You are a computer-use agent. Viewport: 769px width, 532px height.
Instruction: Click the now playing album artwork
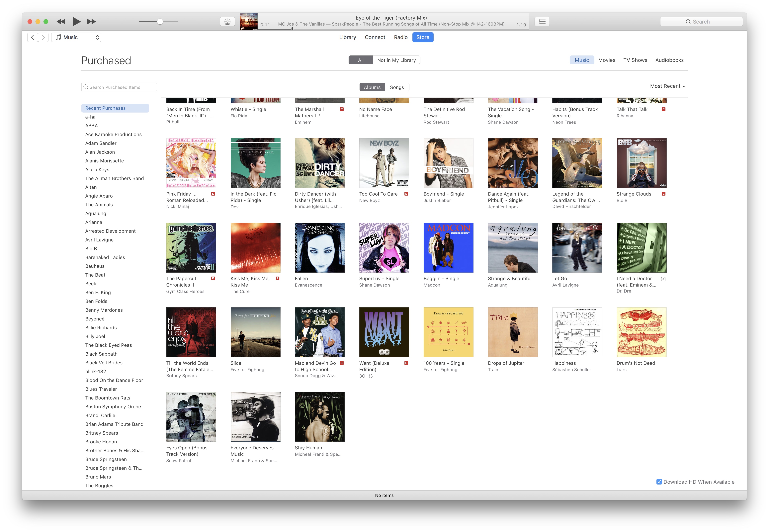(x=249, y=22)
